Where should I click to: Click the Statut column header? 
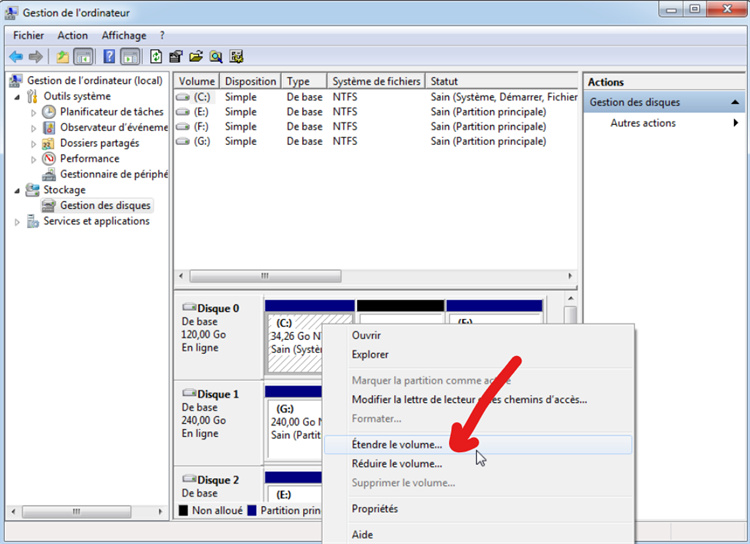[502, 81]
